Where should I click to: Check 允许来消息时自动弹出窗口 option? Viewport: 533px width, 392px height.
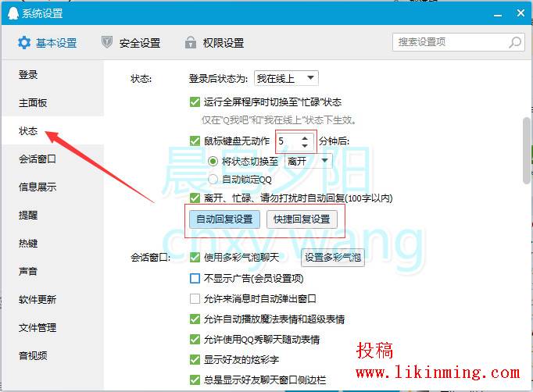(195, 298)
